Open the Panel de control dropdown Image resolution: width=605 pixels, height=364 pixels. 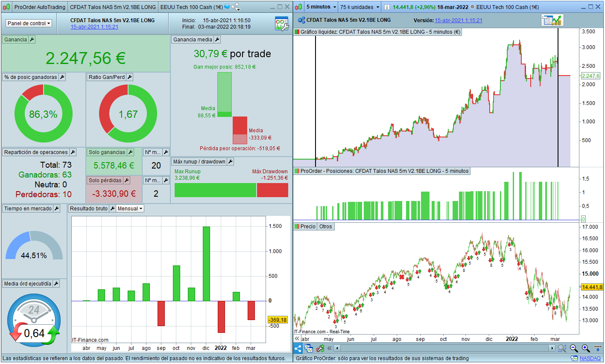click(x=29, y=23)
